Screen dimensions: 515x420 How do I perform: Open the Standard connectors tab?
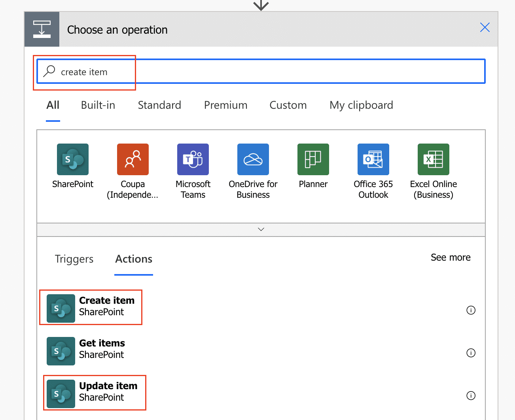point(159,105)
